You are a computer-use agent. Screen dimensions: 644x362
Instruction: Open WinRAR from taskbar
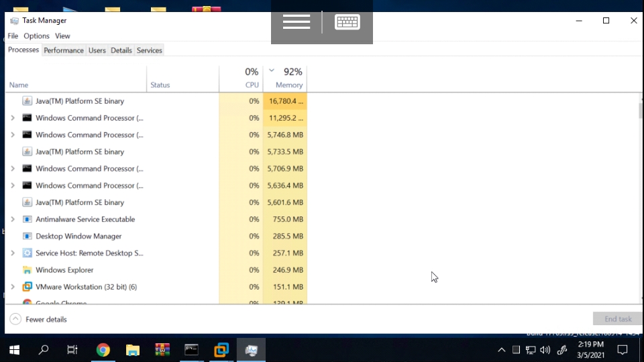[162, 350]
